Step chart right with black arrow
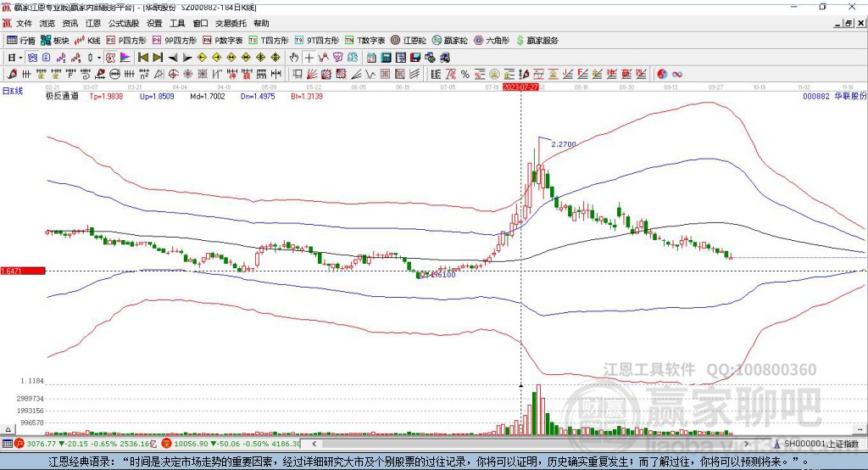 [x=187, y=58]
